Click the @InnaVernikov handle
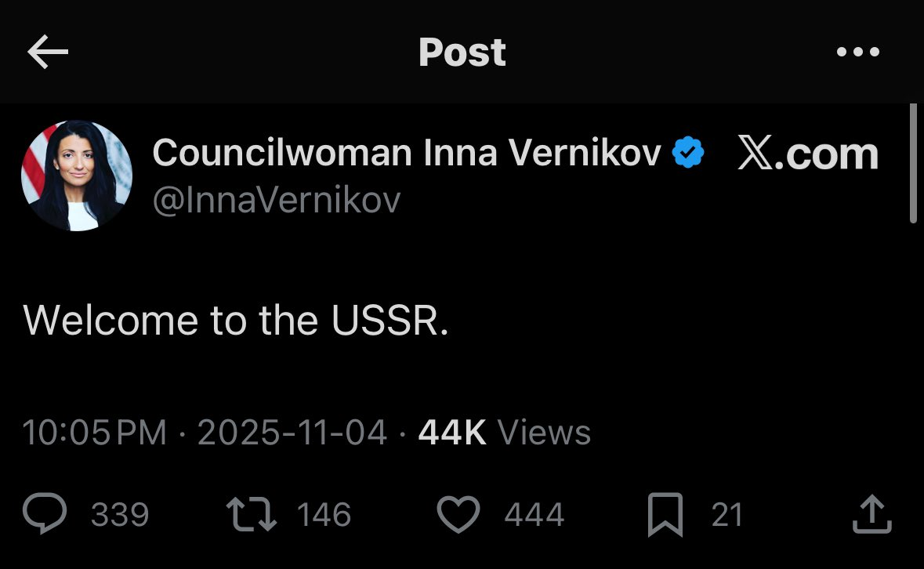 (276, 201)
